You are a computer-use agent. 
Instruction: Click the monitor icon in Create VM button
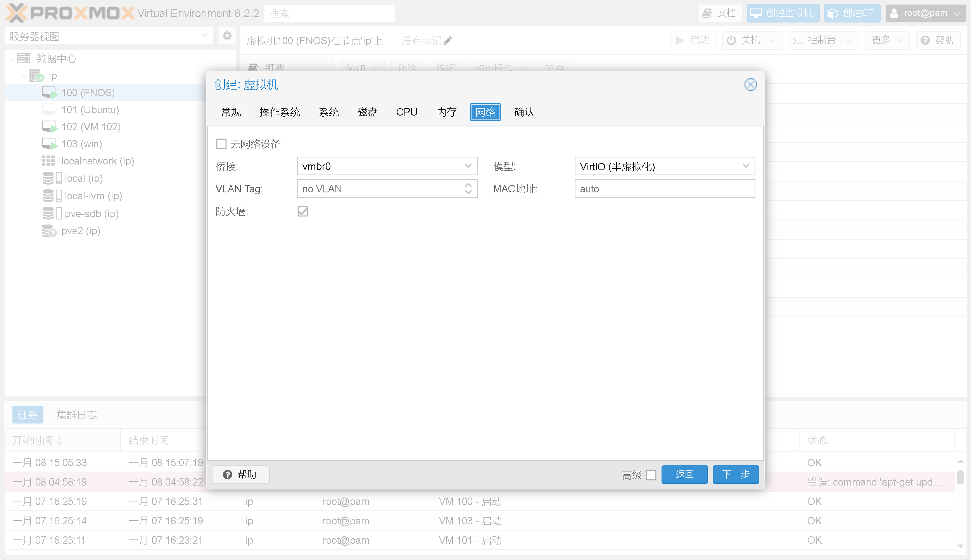coord(756,13)
